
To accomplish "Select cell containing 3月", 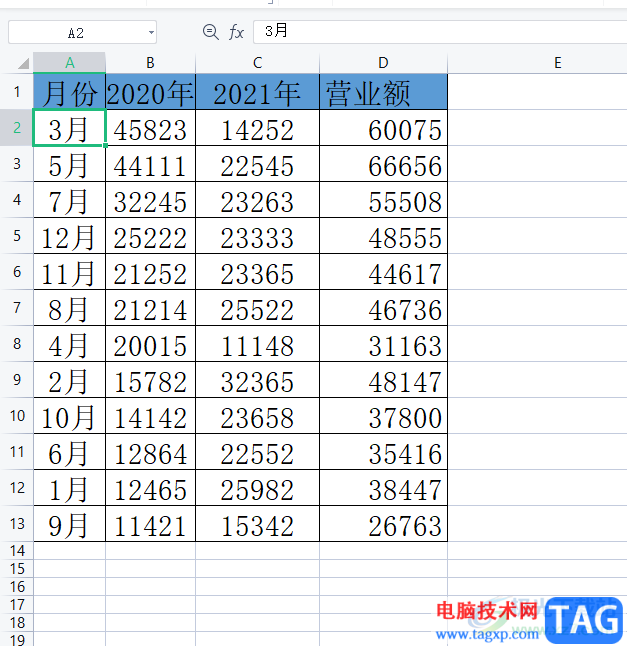I will 70,128.
